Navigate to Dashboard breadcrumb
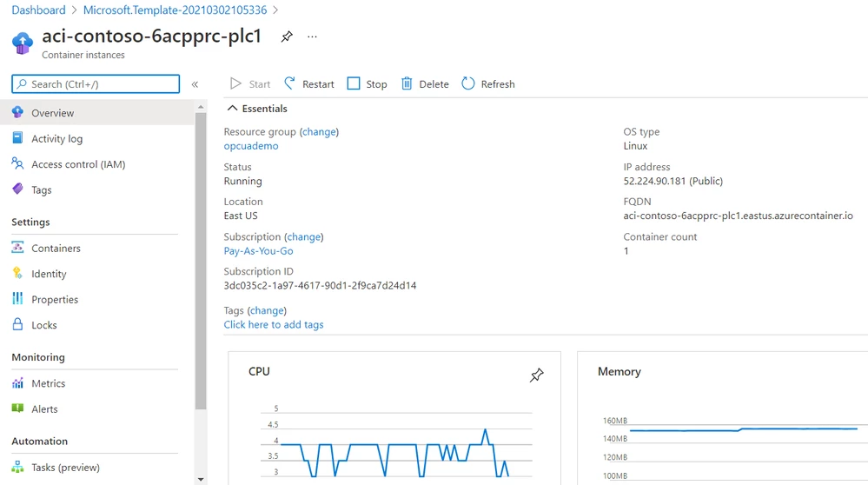This screenshot has width=868, height=485. coord(38,10)
